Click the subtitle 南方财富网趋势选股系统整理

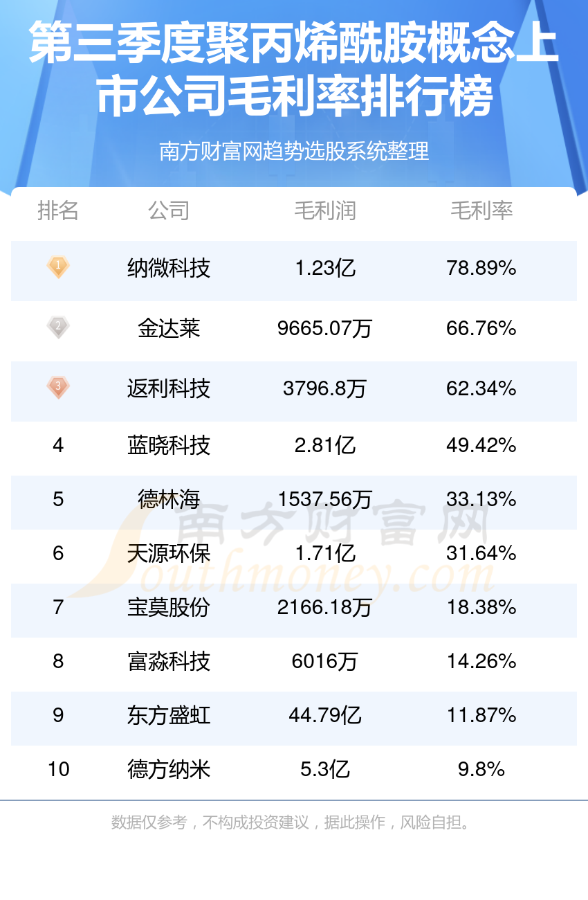click(294, 151)
